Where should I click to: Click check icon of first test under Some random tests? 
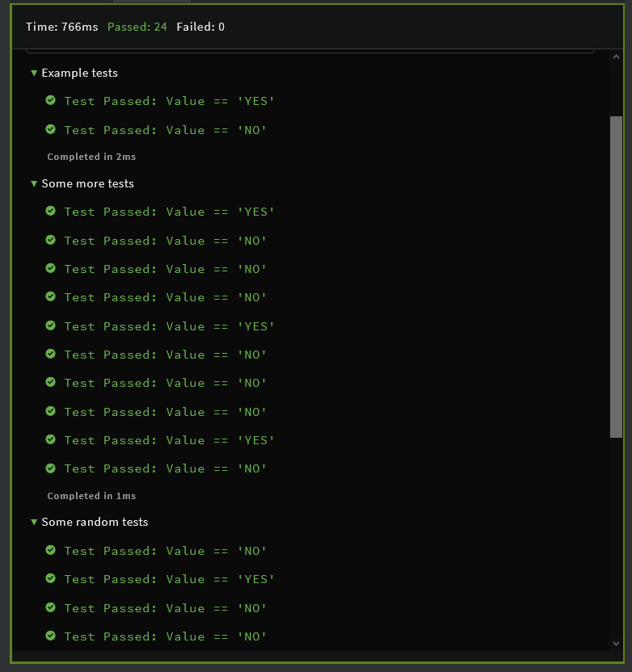51,550
